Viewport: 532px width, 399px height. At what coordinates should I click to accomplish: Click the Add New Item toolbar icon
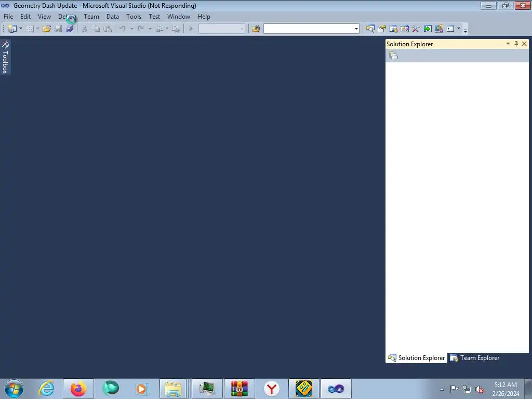click(x=30, y=29)
